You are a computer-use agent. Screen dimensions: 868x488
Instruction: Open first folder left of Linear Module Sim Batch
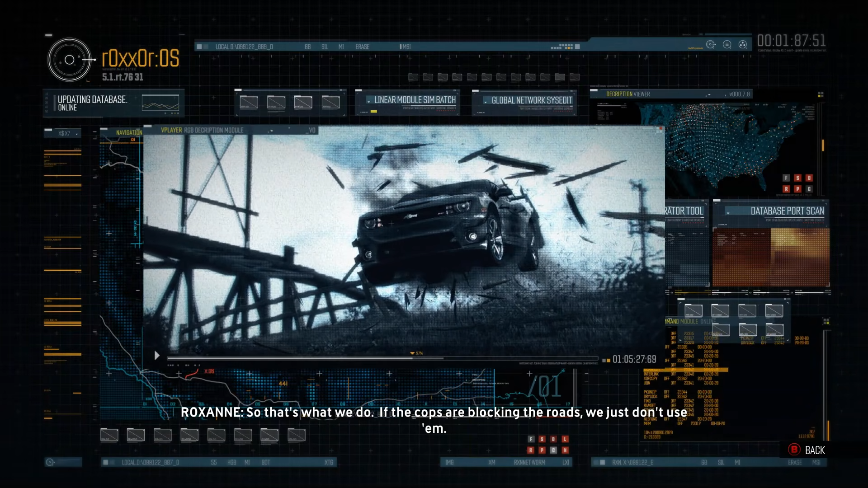249,103
